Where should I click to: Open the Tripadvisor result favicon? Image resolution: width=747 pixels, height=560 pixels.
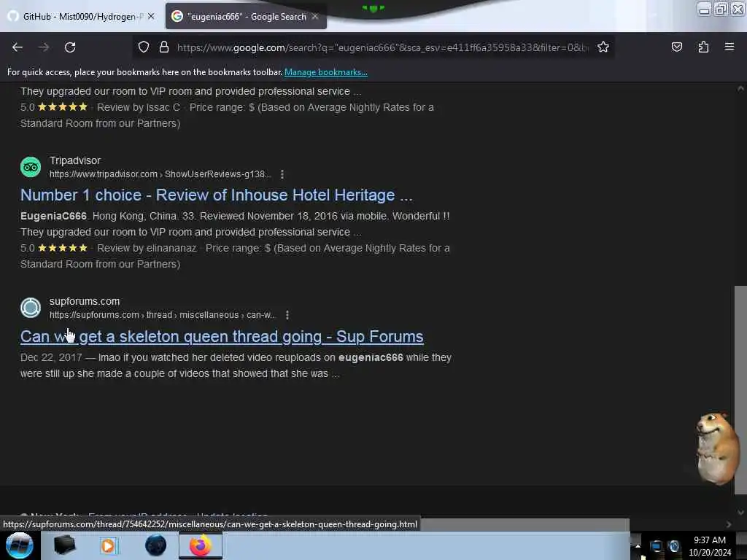(x=31, y=167)
